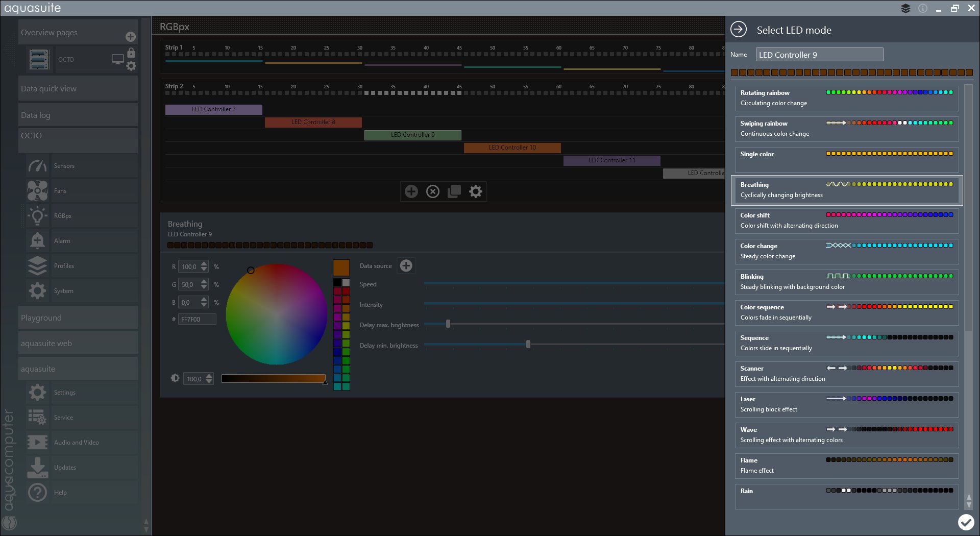Viewport: 980px width, 536px height.
Task: Toggle the OCTO page lock icon
Action: point(131,53)
